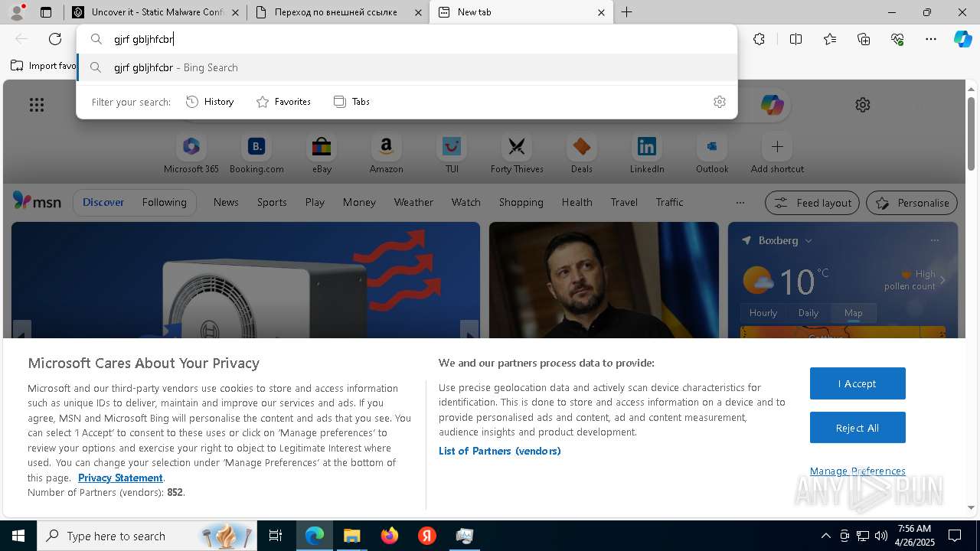
Task: Open the TUI shortcut
Action: (452, 153)
